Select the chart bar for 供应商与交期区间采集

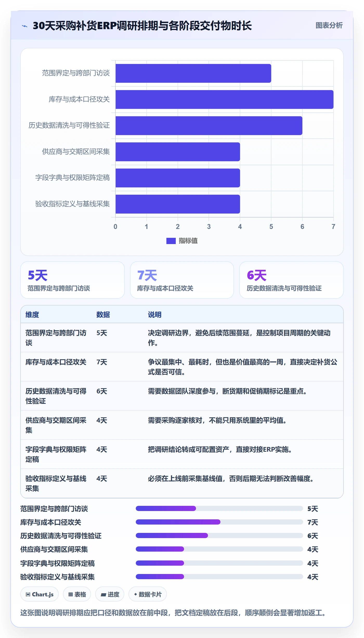click(x=178, y=152)
